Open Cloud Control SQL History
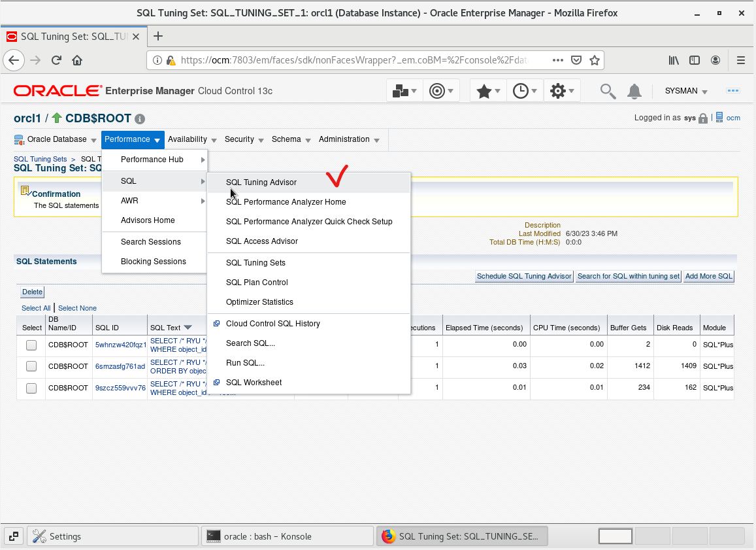The height and width of the screenshot is (550, 756). [308, 324]
